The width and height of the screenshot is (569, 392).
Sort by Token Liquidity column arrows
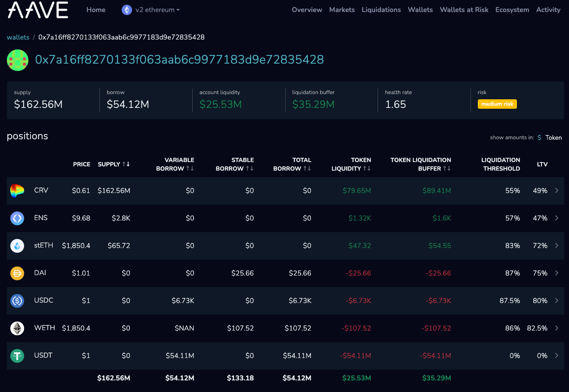coord(367,168)
